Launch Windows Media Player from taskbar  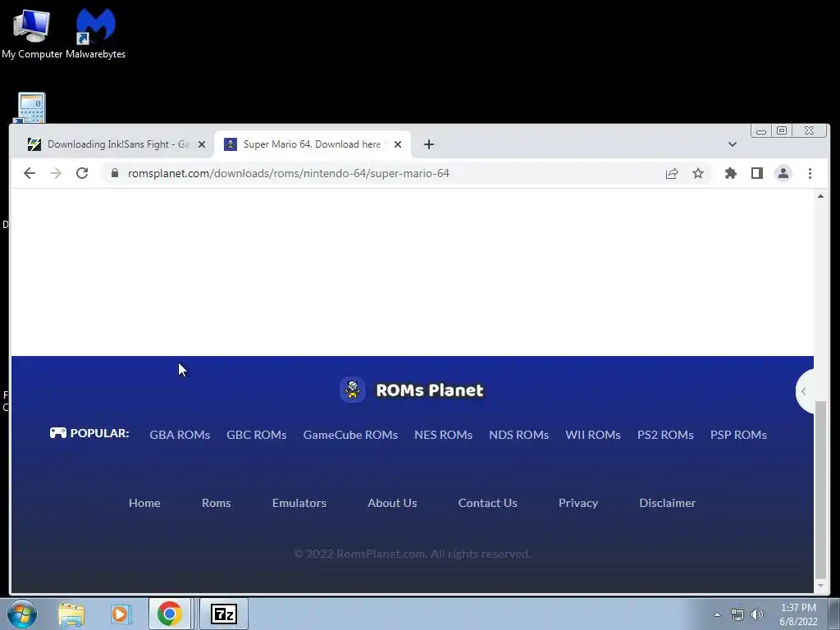click(x=121, y=614)
